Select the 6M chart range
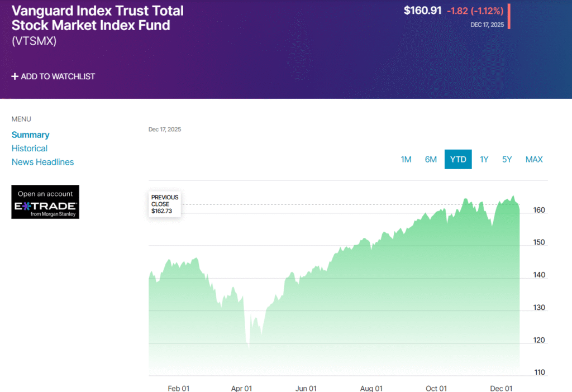Viewport: 572px width, 392px height. [431, 159]
